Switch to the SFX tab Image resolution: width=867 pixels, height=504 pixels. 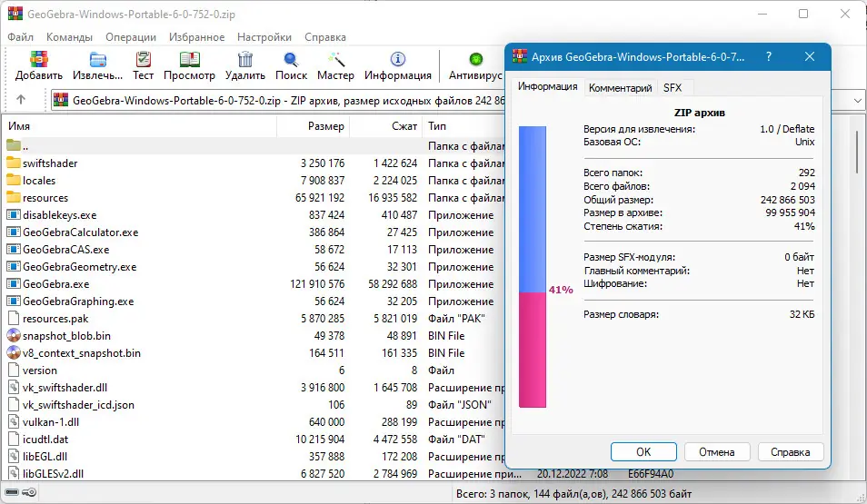tap(673, 88)
